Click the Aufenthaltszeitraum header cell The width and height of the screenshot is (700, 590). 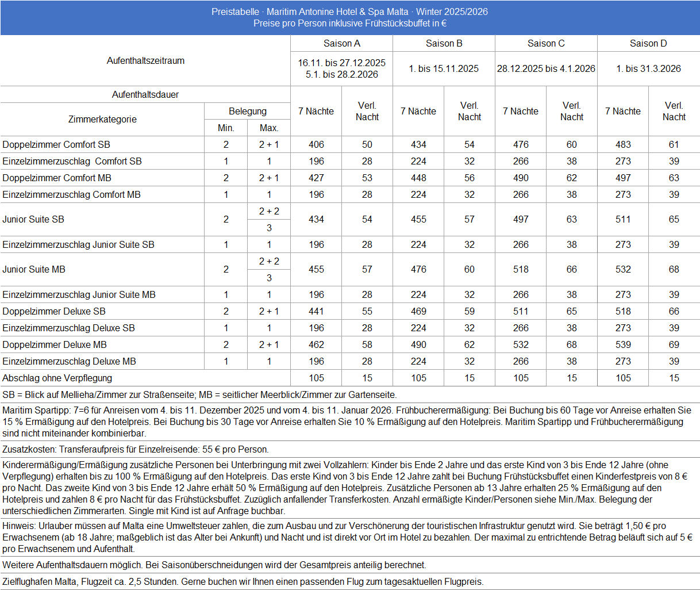(145, 61)
